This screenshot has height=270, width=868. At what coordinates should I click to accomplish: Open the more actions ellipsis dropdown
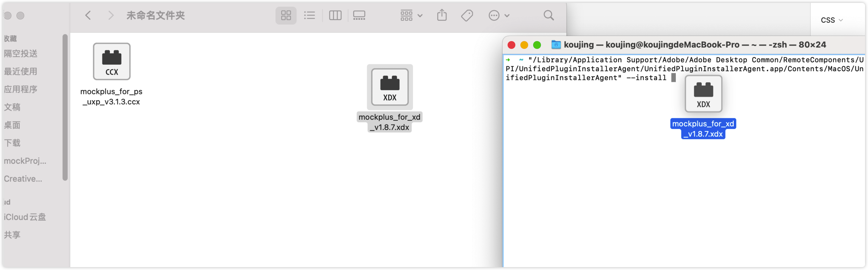(499, 15)
